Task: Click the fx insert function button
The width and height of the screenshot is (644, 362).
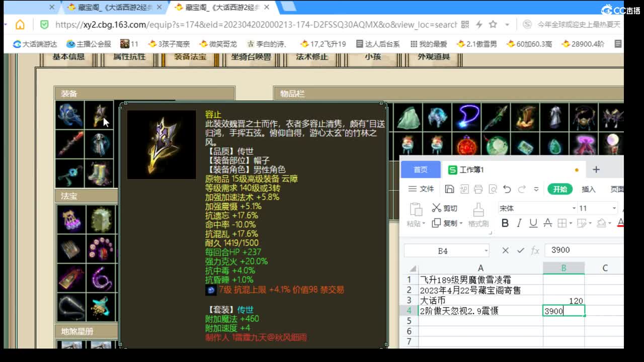Action: click(x=535, y=250)
